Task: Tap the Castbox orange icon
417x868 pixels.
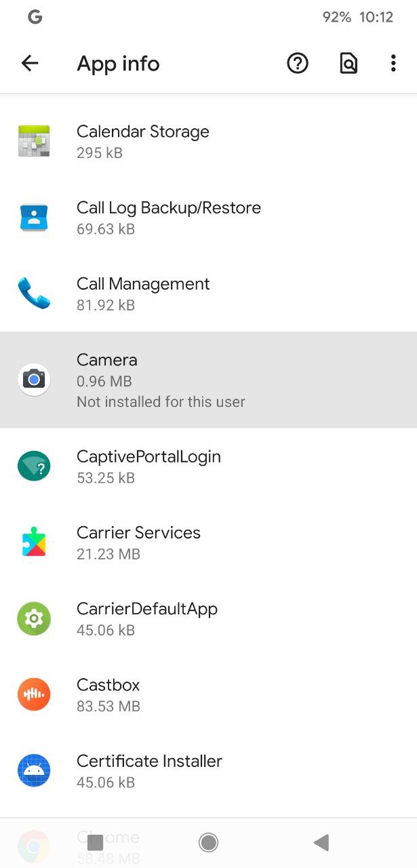Action: pos(34,694)
